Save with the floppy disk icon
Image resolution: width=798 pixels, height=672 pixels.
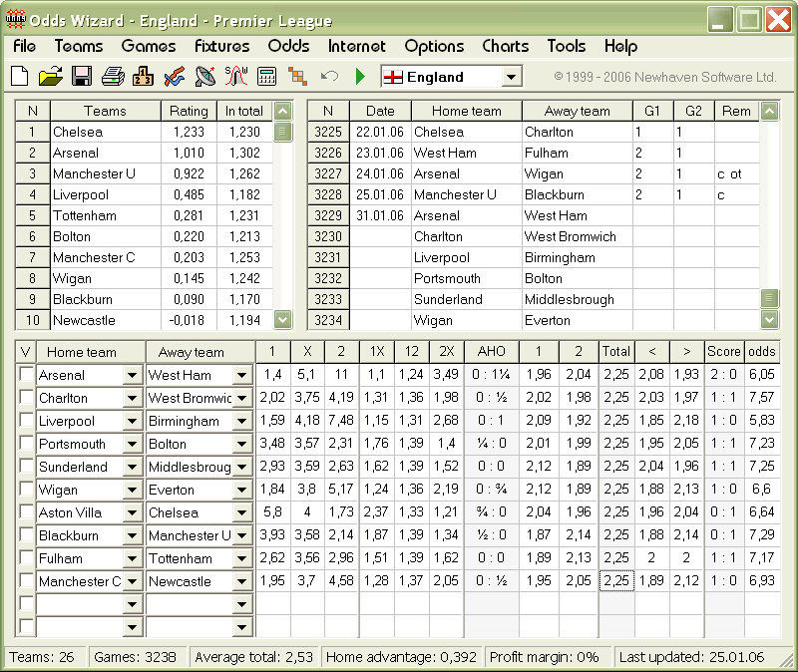pyautogui.click(x=82, y=77)
